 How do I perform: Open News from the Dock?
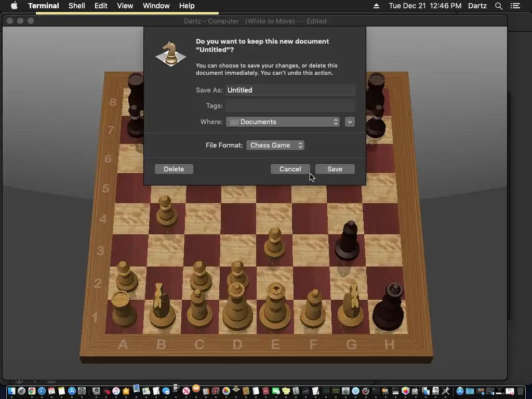(x=186, y=391)
